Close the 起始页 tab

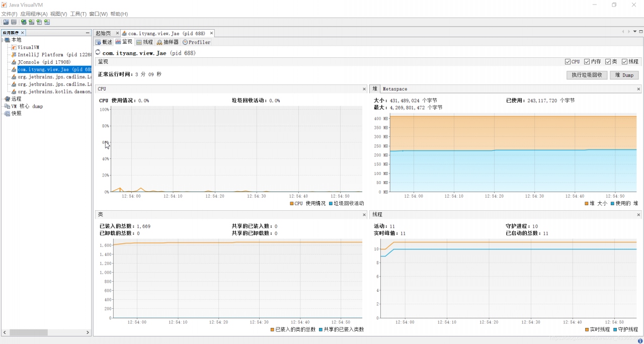click(117, 33)
